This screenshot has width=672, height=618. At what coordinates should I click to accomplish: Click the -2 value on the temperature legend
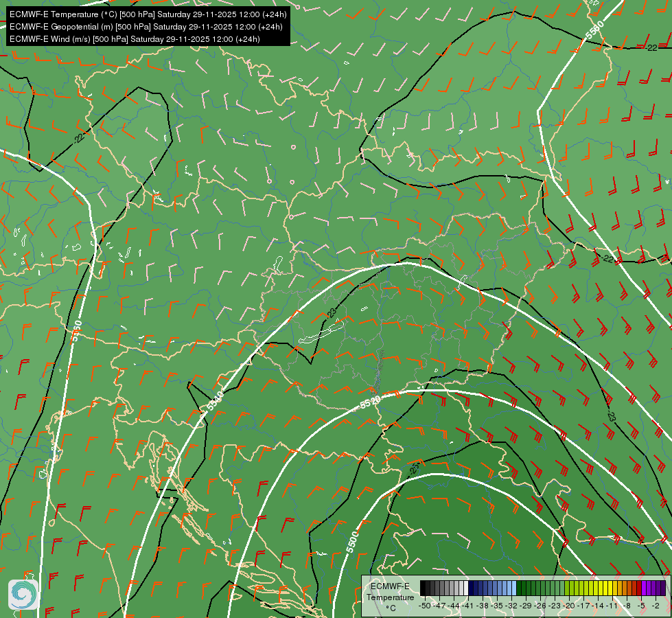(656, 606)
